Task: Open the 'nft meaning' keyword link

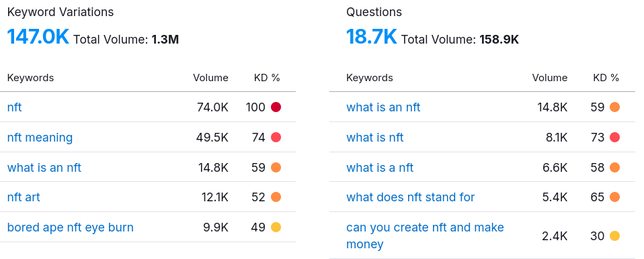Action: click(40, 138)
